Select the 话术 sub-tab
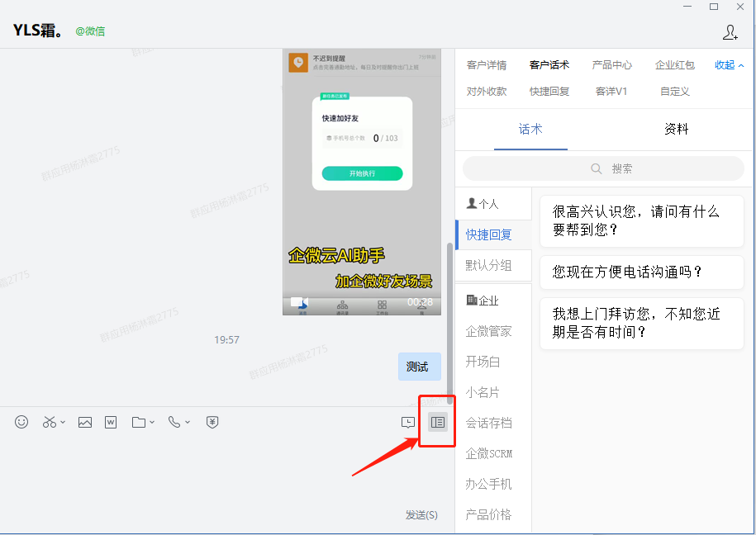Viewport: 756px width, 535px height. tap(530, 129)
